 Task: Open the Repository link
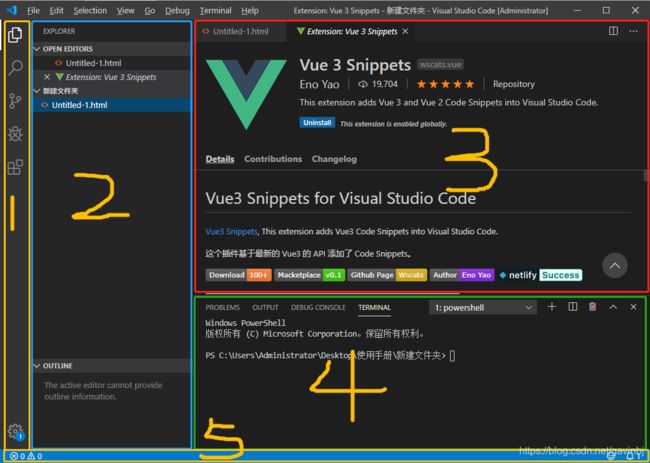(514, 84)
